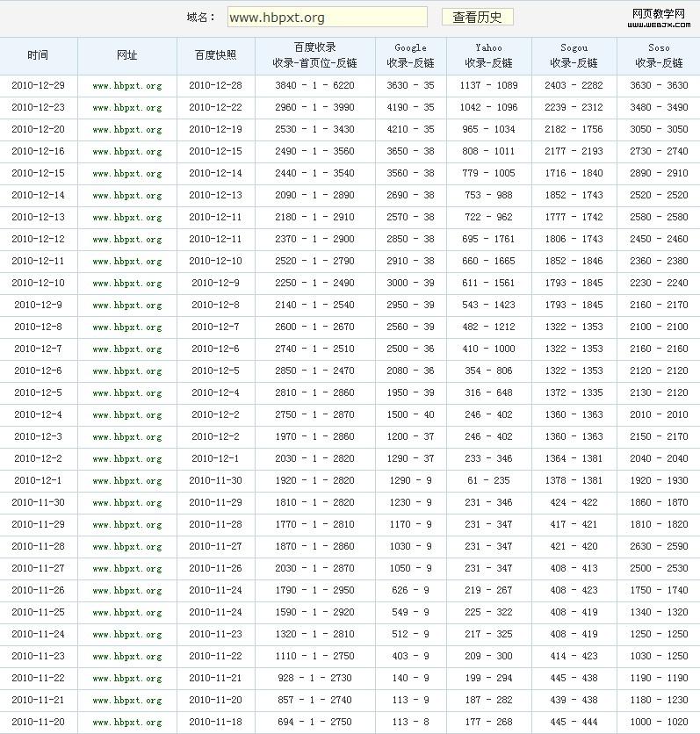Click www.hbpxt.org link in 2010-12-5 row
The width and height of the screenshot is (700, 734).
point(127,393)
